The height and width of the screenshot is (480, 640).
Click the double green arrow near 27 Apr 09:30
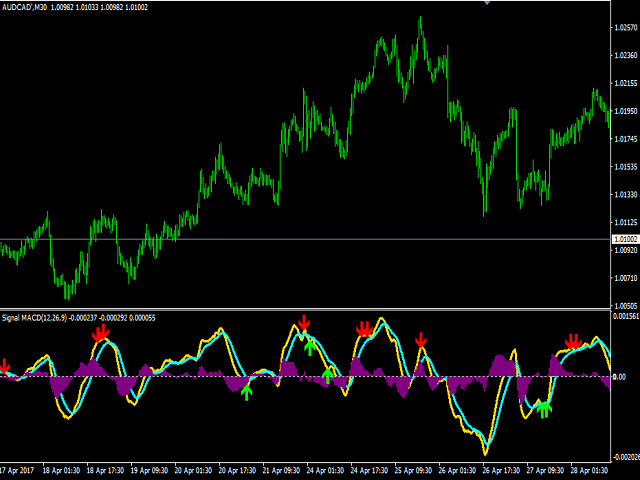coord(543,408)
